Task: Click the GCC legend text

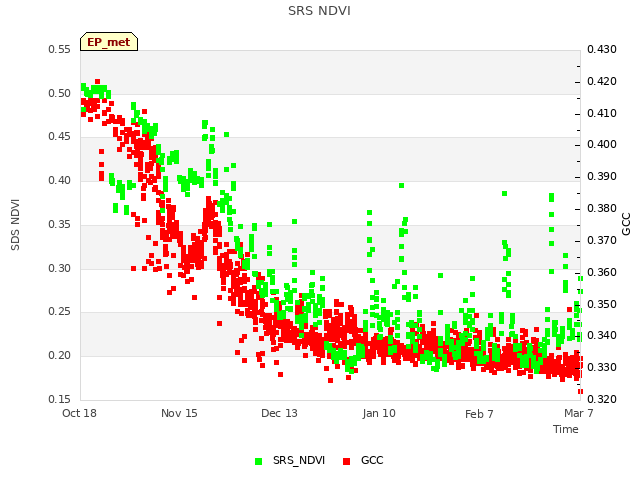Action: [x=372, y=460]
